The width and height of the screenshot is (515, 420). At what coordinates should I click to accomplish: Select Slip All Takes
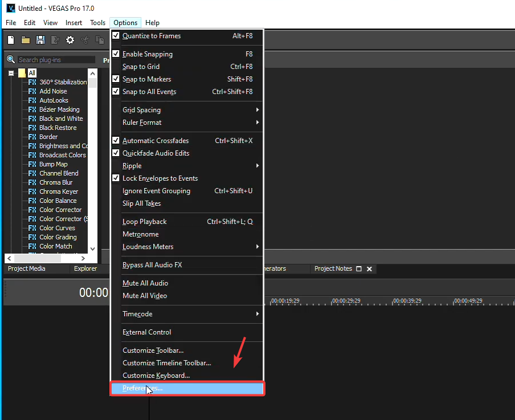coord(187,203)
